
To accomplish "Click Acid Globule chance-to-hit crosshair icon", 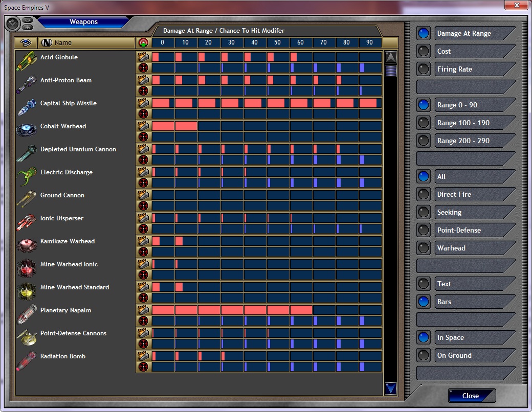I will [x=144, y=67].
